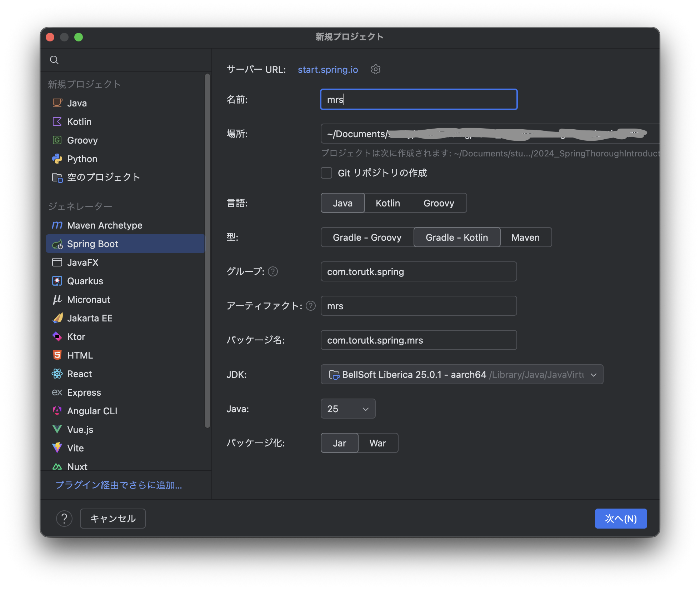Select the React generator item
Viewport: 700px width, 590px height.
(x=79, y=374)
